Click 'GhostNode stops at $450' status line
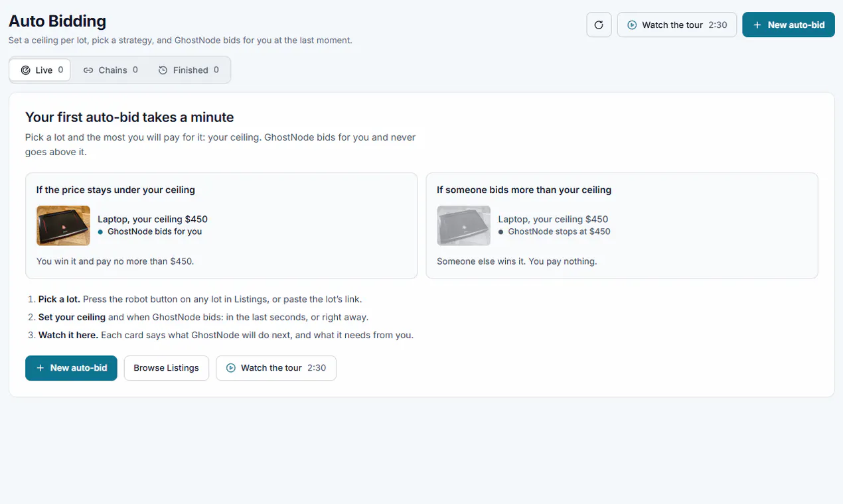The height and width of the screenshot is (504, 843). click(x=554, y=231)
